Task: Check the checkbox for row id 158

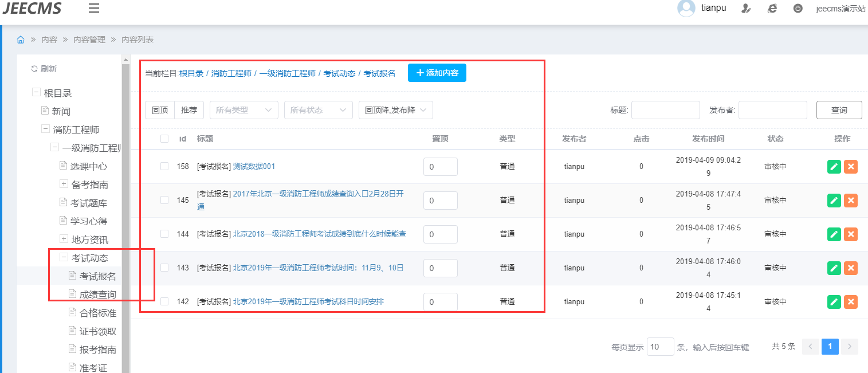Action: [164, 166]
